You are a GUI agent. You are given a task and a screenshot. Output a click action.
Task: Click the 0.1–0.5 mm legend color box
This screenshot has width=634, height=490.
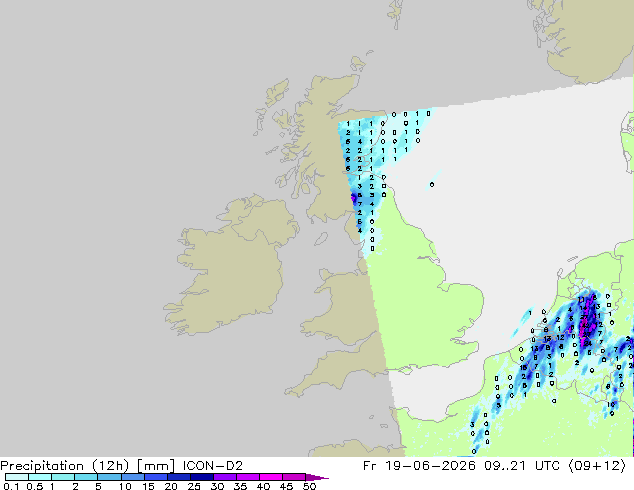tap(17, 477)
